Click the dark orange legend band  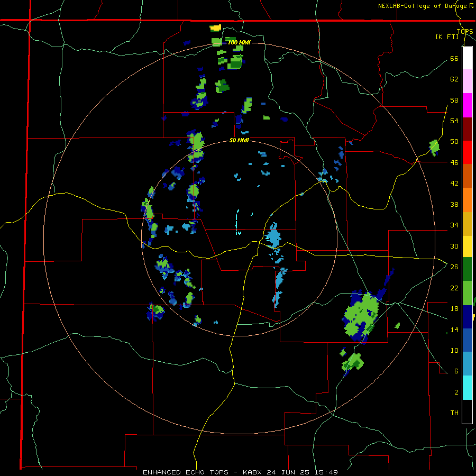(467, 176)
